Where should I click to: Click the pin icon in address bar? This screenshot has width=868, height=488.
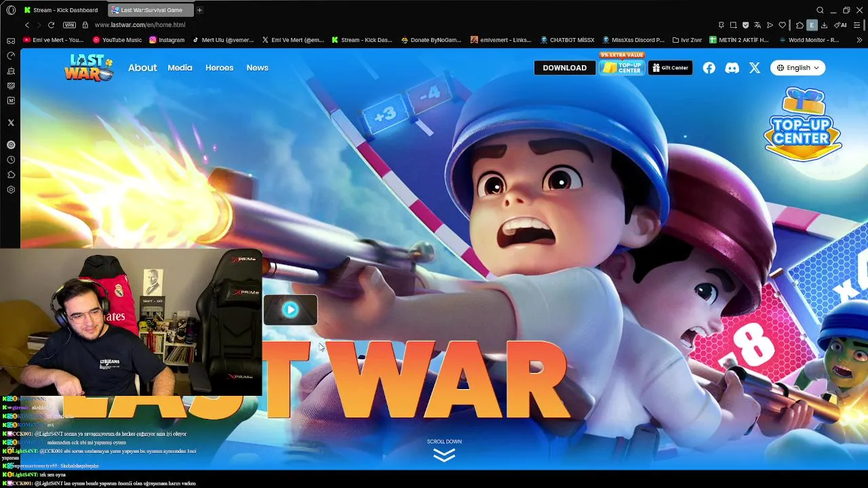click(721, 25)
